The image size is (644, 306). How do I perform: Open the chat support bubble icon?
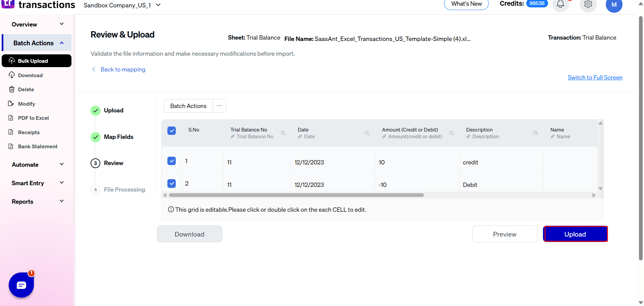pos(21,285)
